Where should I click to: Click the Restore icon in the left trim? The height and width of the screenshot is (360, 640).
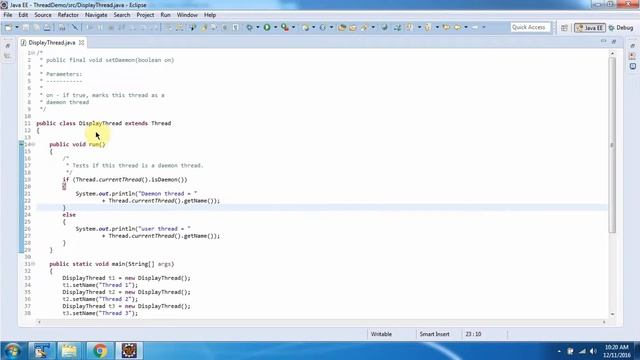[8, 46]
